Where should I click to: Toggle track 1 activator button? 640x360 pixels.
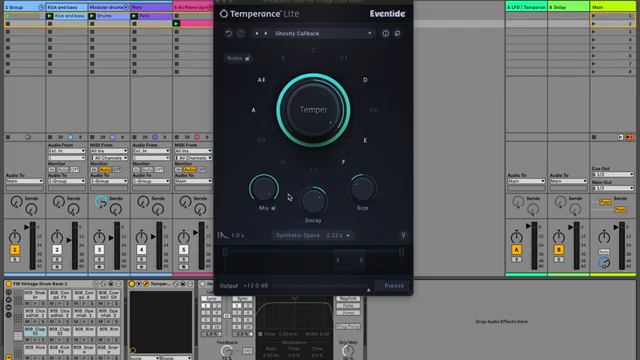click(x=15, y=250)
